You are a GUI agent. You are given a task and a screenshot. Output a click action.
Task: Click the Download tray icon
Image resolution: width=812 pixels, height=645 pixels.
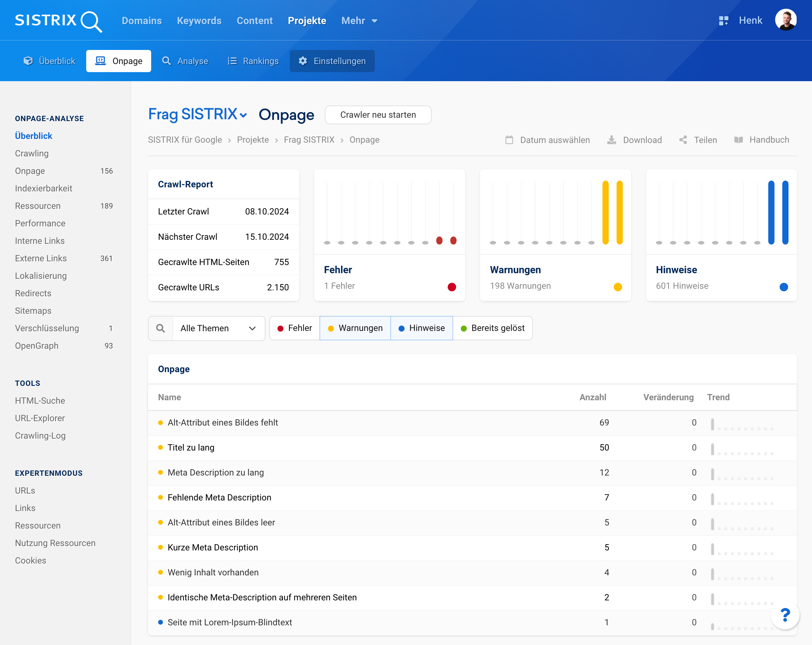point(611,140)
